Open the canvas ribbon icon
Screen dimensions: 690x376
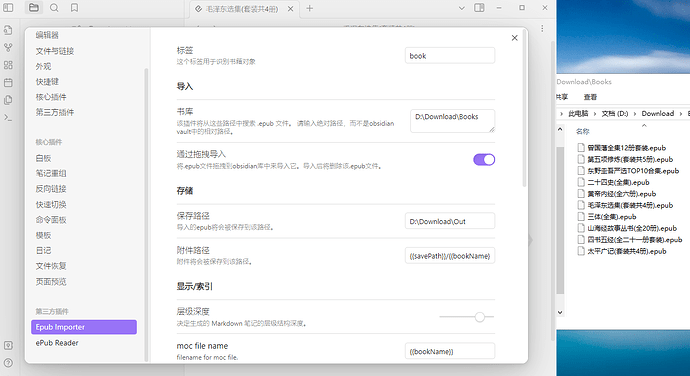(x=8, y=65)
